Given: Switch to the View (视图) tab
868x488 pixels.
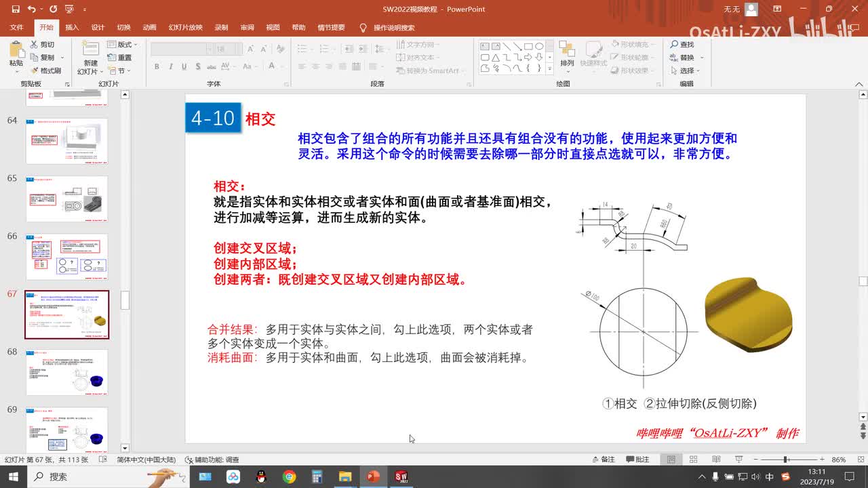Looking at the screenshot, I should pyautogui.click(x=273, y=28).
